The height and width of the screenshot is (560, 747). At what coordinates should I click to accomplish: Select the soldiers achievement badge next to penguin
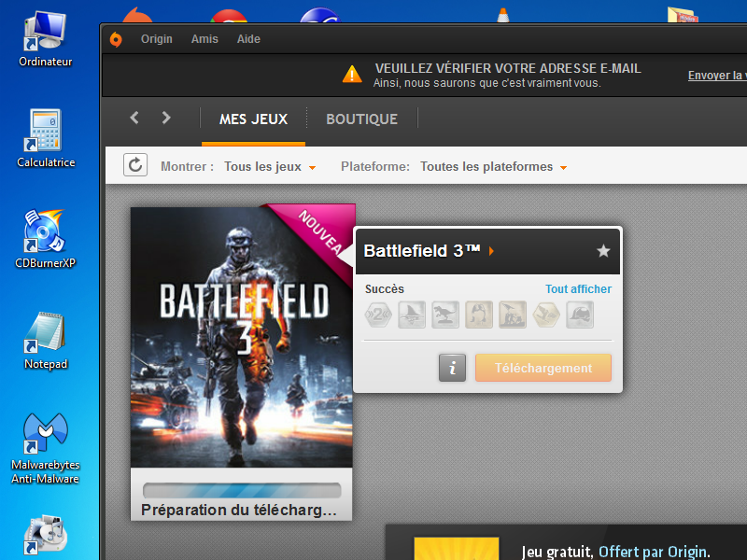tap(513, 315)
